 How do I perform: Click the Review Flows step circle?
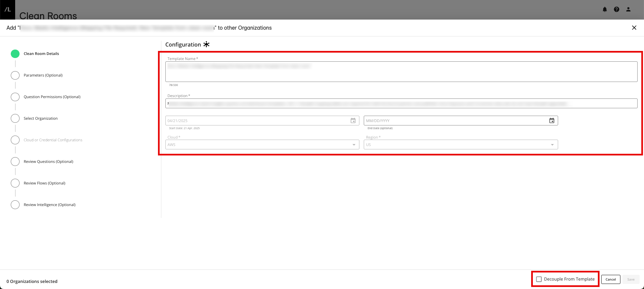click(15, 183)
